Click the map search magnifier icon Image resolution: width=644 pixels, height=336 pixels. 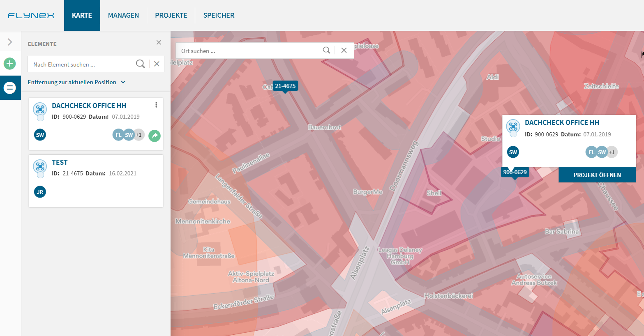[326, 50]
